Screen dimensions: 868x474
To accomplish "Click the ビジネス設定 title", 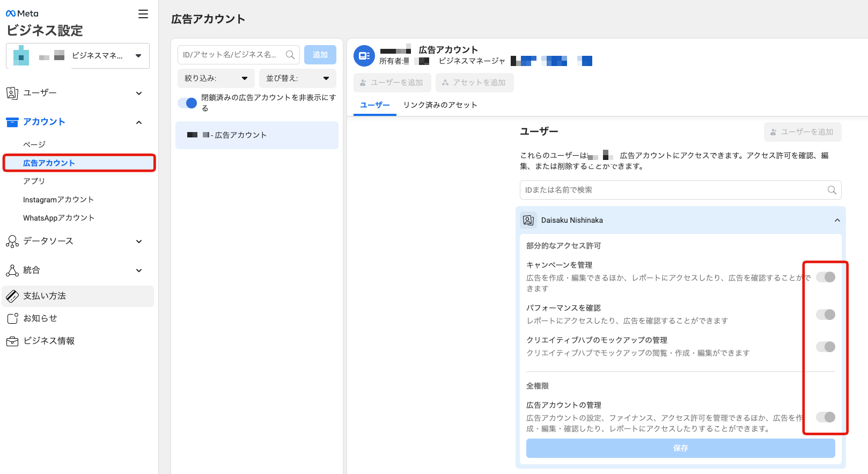I will [x=45, y=31].
